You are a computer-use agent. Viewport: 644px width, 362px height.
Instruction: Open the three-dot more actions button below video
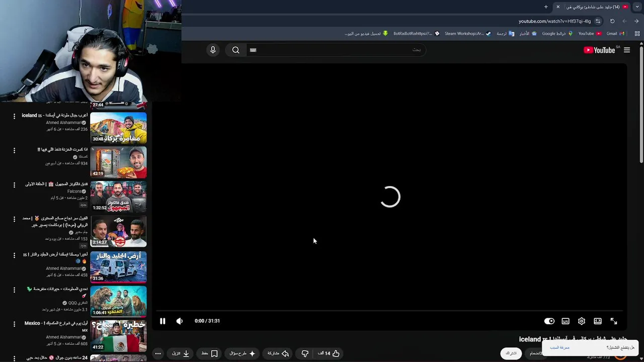click(158, 353)
